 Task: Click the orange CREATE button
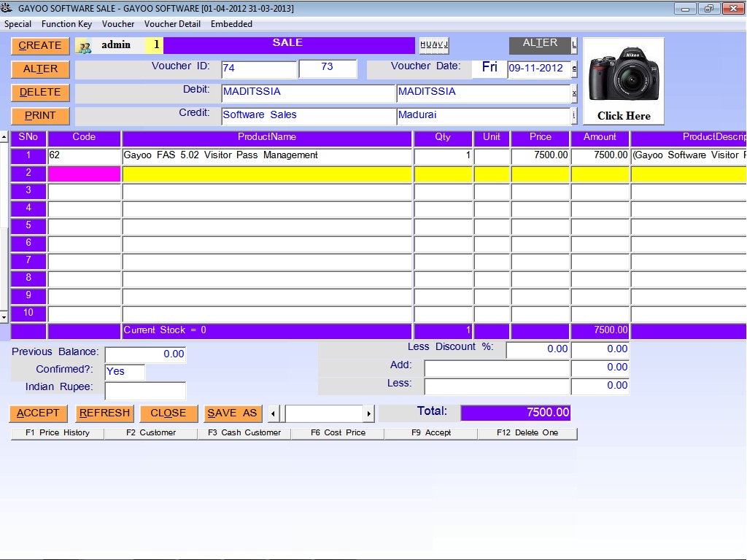pos(40,46)
